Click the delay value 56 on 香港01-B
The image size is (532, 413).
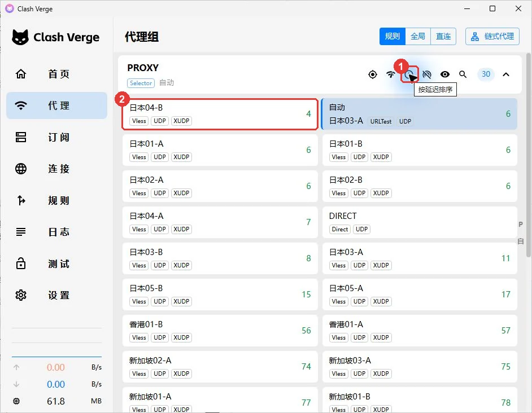306,331
